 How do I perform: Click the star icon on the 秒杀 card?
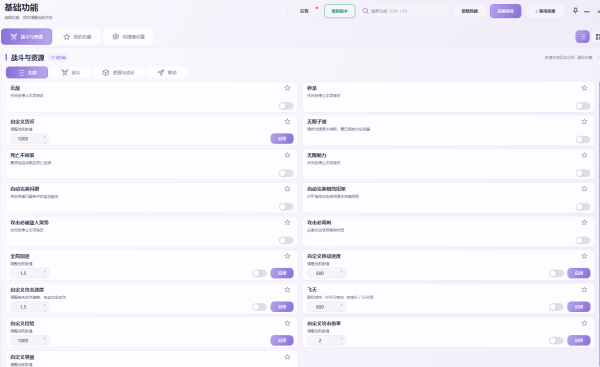[x=584, y=88]
